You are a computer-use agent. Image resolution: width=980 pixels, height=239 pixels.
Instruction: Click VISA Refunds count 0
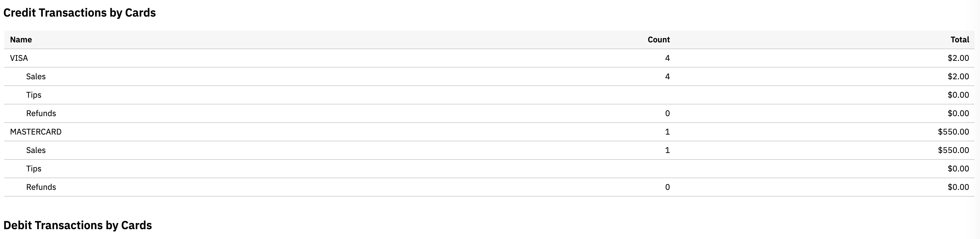(x=667, y=113)
